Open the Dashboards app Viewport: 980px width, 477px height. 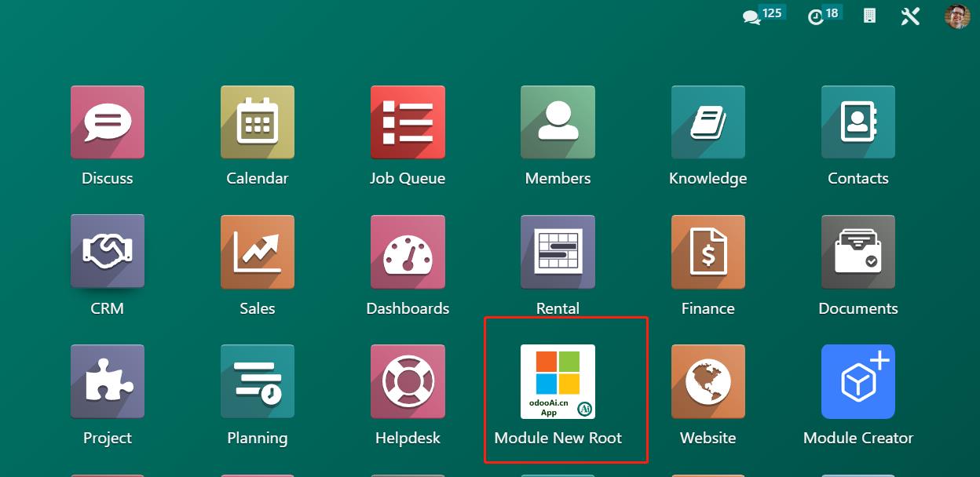click(408, 252)
